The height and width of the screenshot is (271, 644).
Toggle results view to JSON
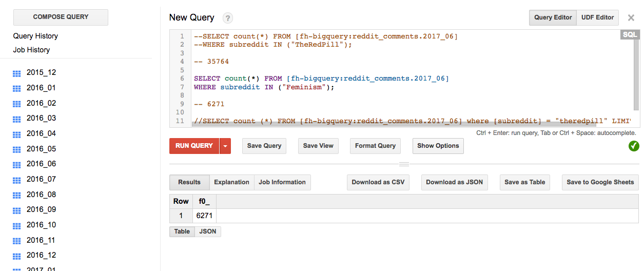click(207, 231)
